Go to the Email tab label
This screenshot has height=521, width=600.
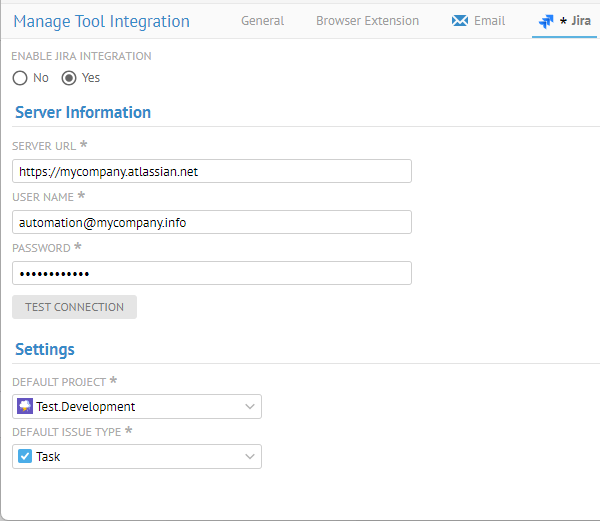(489, 21)
